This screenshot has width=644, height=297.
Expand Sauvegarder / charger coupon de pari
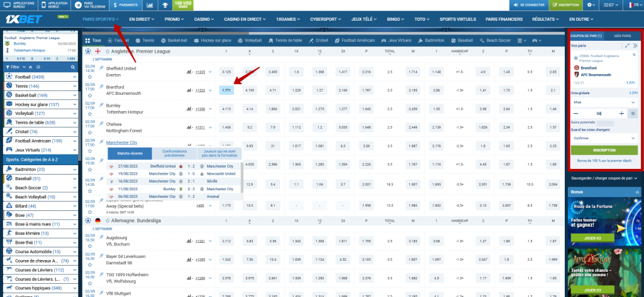pyautogui.click(x=604, y=178)
